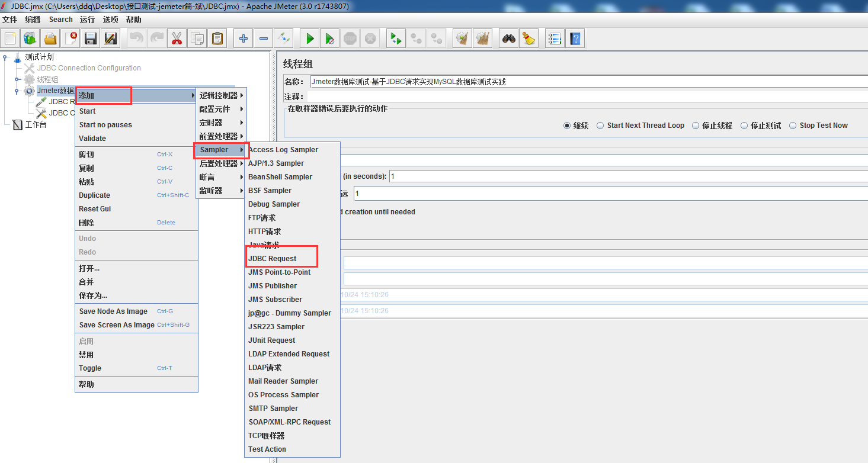Paste element using clipboard icon
Viewport: 868px width, 463px height.
217,38
